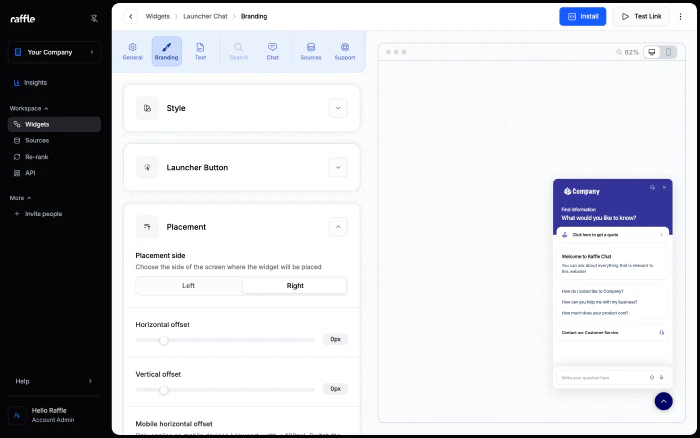Click the Style section icon
The width and height of the screenshot is (700, 438).
click(147, 108)
